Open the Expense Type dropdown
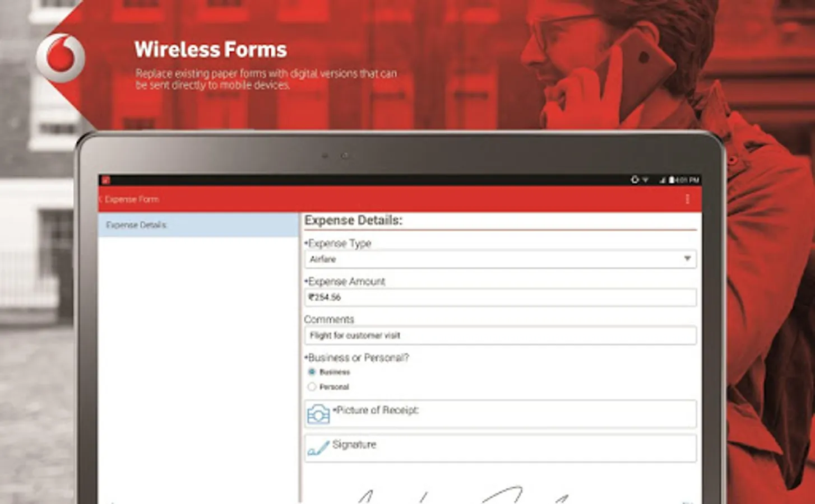The height and width of the screenshot is (504, 815). pos(500,259)
